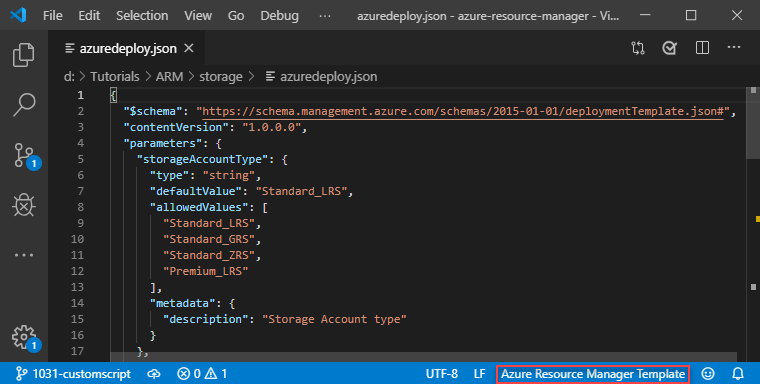Click the Open Changes compare icon
The height and width of the screenshot is (384, 760).
(638, 48)
